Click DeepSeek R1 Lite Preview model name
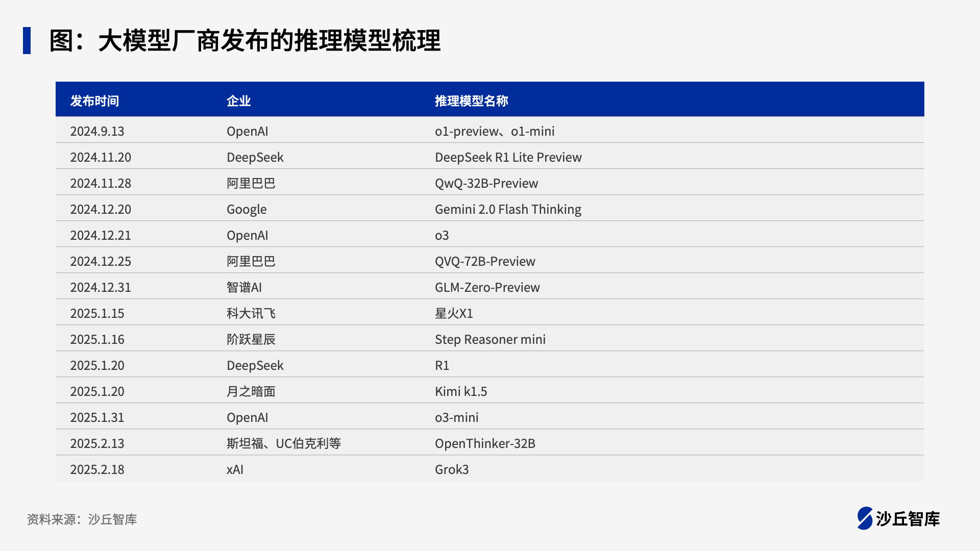980x551 pixels. tap(508, 157)
